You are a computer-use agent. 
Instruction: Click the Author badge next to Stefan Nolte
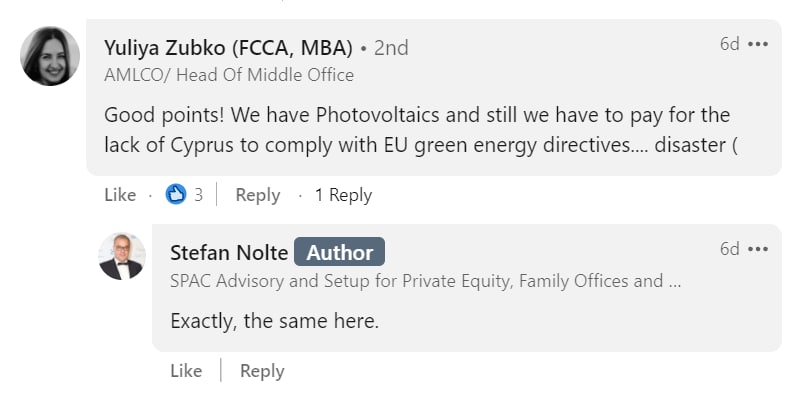[x=339, y=252]
